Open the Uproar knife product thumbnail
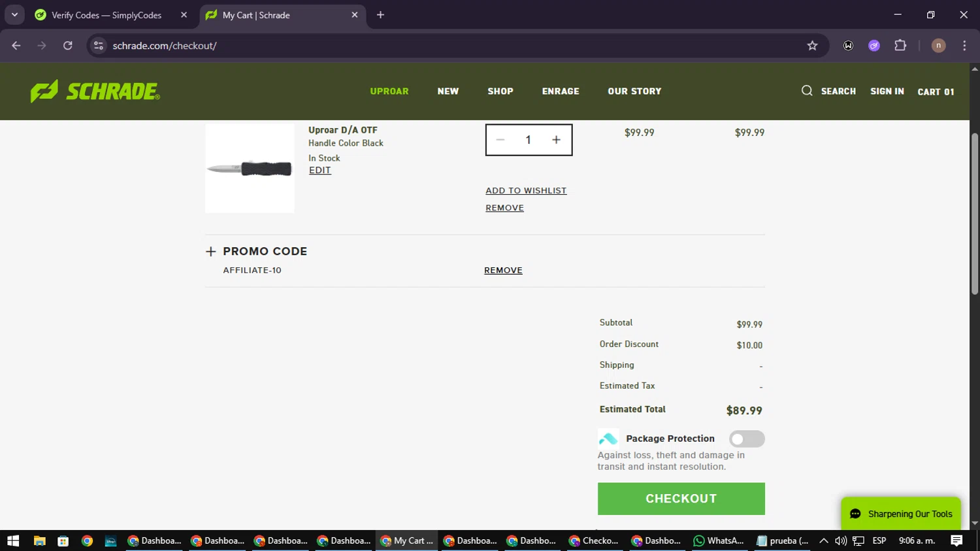The image size is (980, 551). [250, 169]
